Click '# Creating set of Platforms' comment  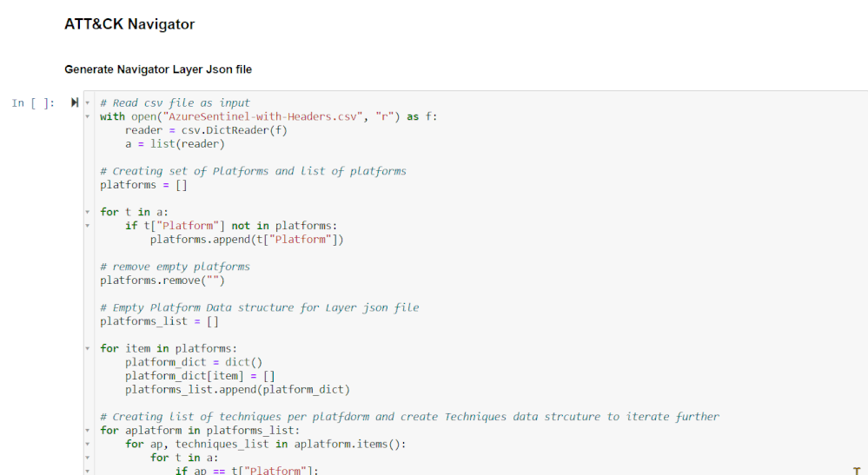253,171
